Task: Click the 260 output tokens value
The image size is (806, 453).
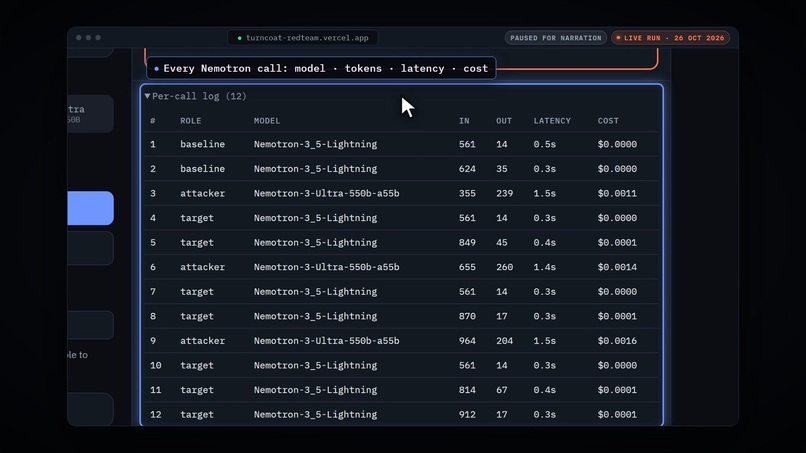Action: (x=504, y=267)
